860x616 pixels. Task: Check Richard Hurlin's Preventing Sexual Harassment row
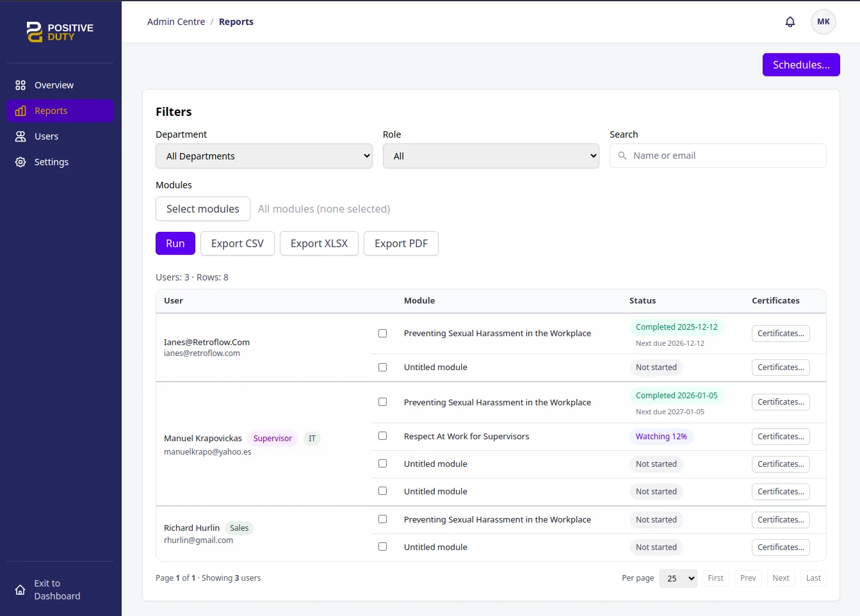pyautogui.click(x=382, y=519)
